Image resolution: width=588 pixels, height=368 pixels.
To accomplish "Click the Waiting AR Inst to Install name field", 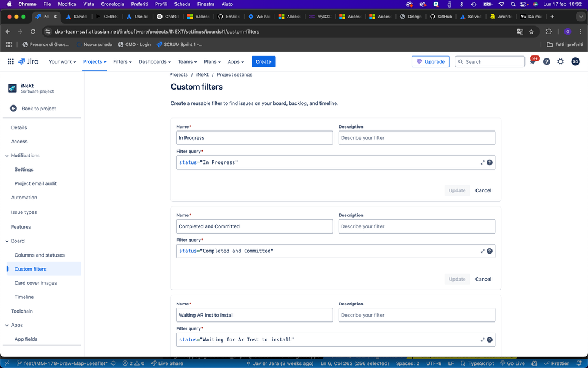I will [x=255, y=315].
